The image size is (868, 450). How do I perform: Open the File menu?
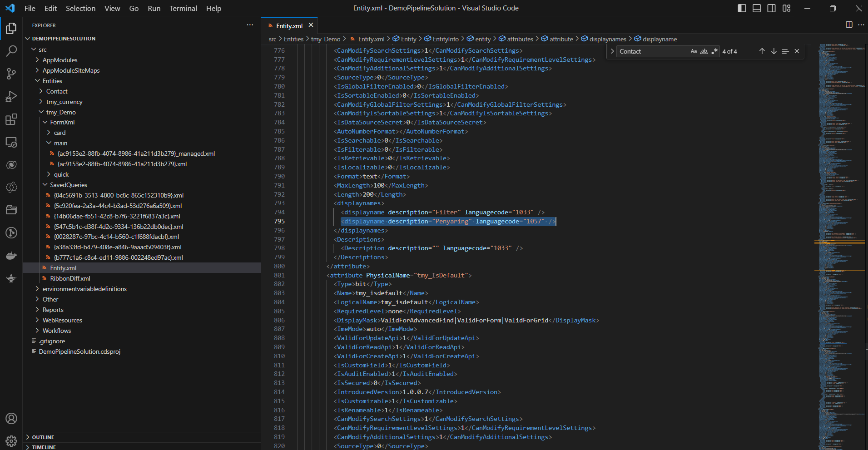(30, 8)
